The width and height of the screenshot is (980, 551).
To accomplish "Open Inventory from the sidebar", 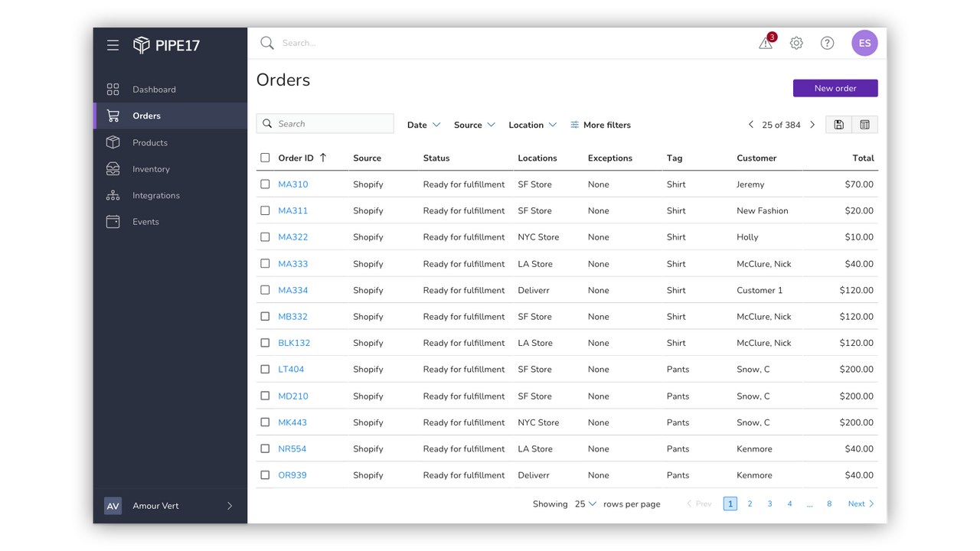I will (x=151, y=168).
